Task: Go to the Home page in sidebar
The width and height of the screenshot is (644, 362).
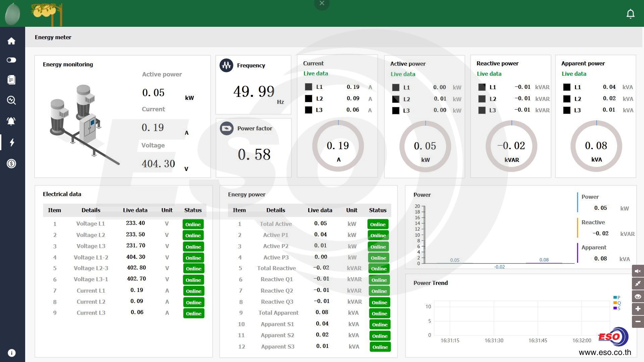Action: click(x=11, y=41)
